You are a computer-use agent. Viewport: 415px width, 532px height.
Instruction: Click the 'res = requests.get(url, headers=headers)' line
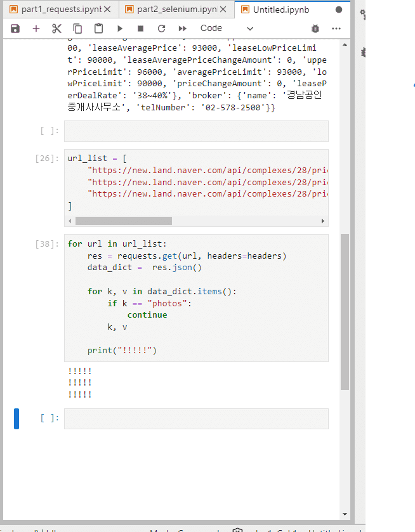(187, 256)
